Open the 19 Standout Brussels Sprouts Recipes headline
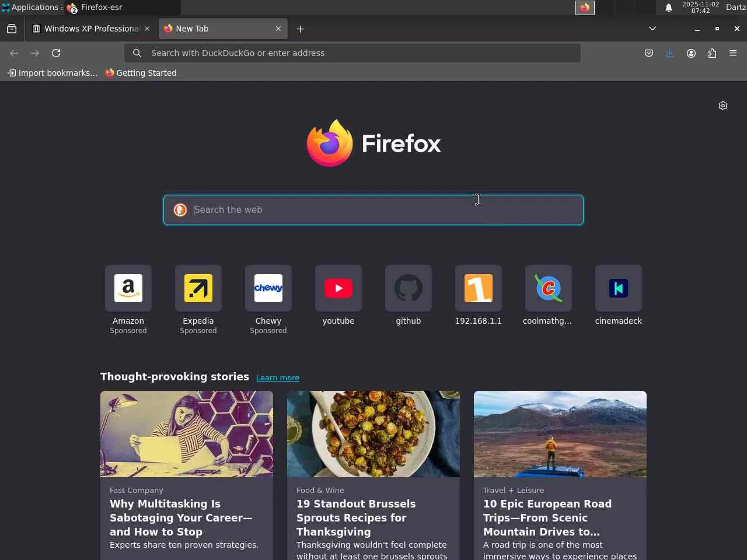The image size is (747, 560). click(x=356, y=517)
